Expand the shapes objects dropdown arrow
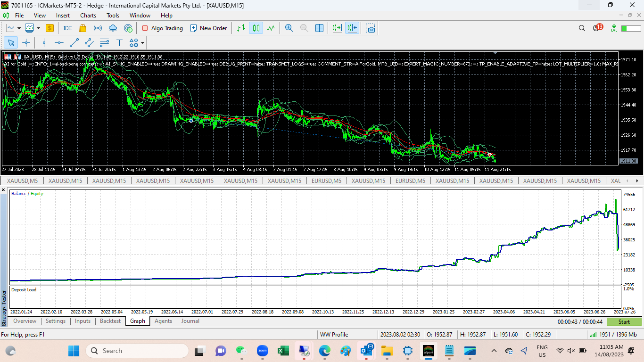The height and width of the screenshot is (362, 644). pos(142,43)
